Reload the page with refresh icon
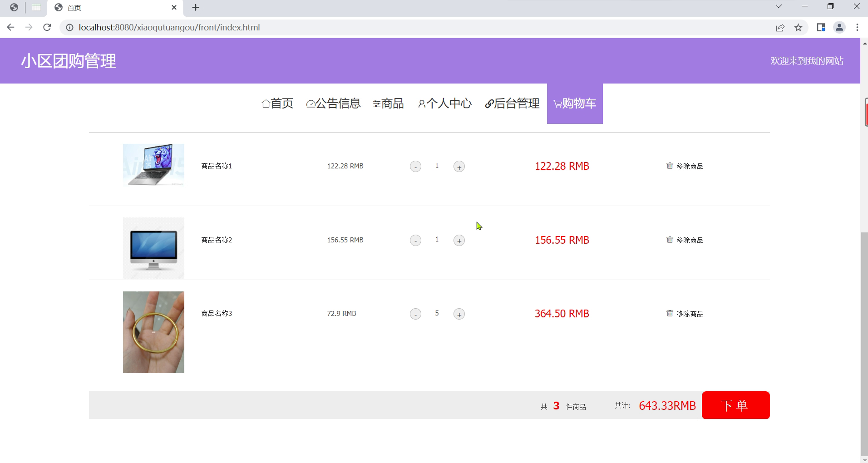 pos(47,28)
